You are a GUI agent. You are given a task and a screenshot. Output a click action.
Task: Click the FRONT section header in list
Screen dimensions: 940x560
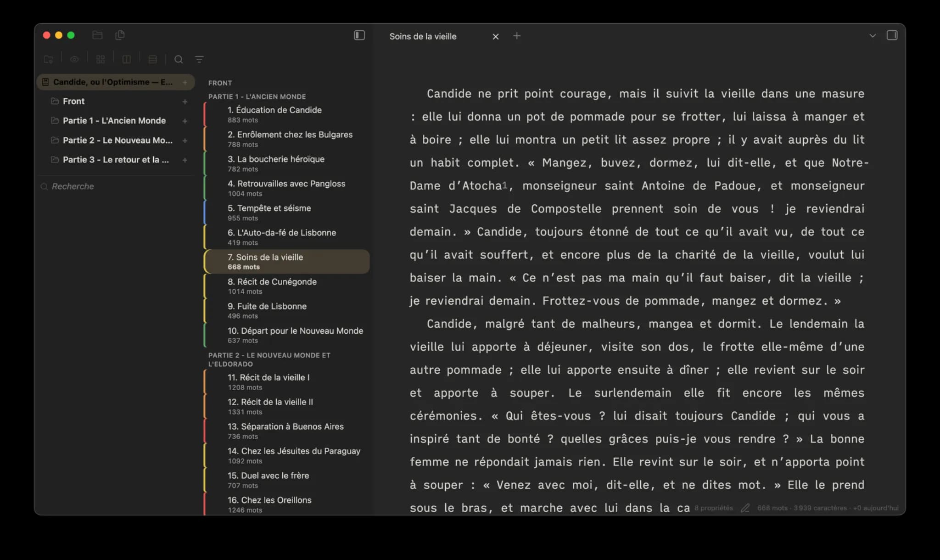220,83
